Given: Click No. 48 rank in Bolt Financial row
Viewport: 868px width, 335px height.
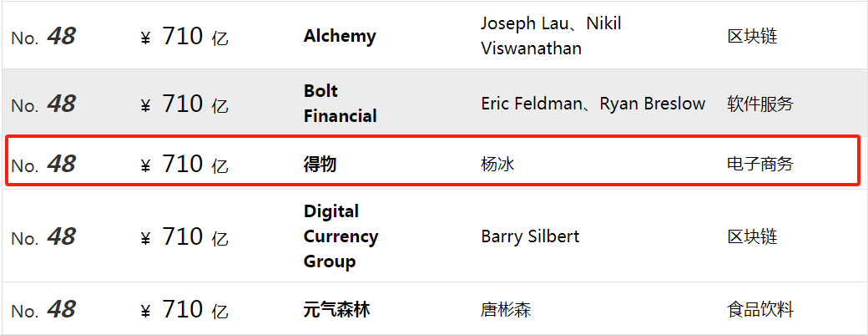Looking at the screenshot, I should point(43,104).
